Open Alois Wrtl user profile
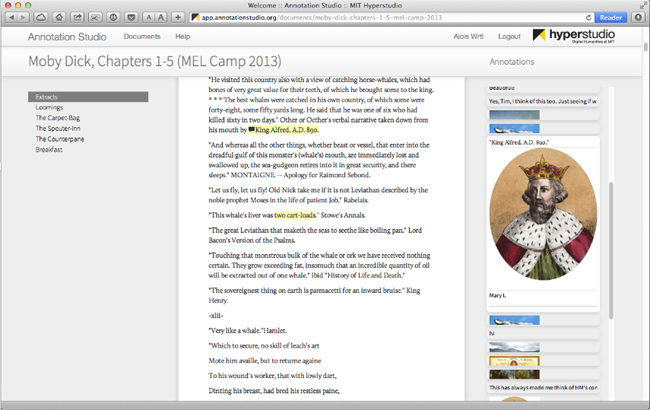 click(x=468, y=36)
